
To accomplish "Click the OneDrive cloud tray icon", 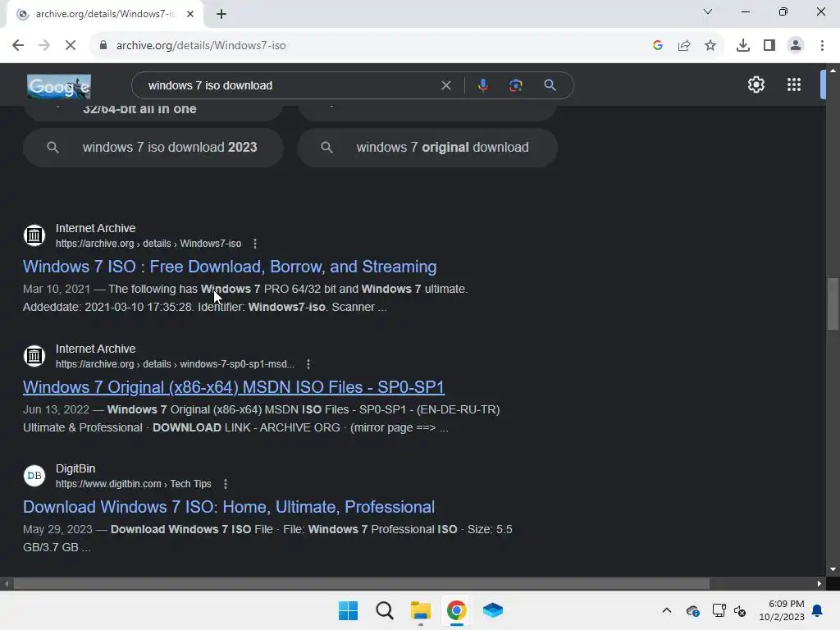I will [692, 610].
